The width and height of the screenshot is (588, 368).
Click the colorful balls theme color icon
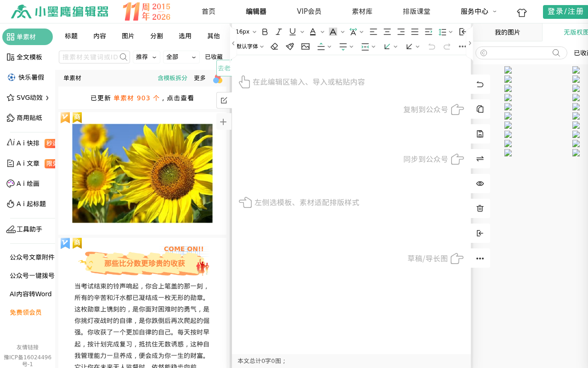(218, 79)
